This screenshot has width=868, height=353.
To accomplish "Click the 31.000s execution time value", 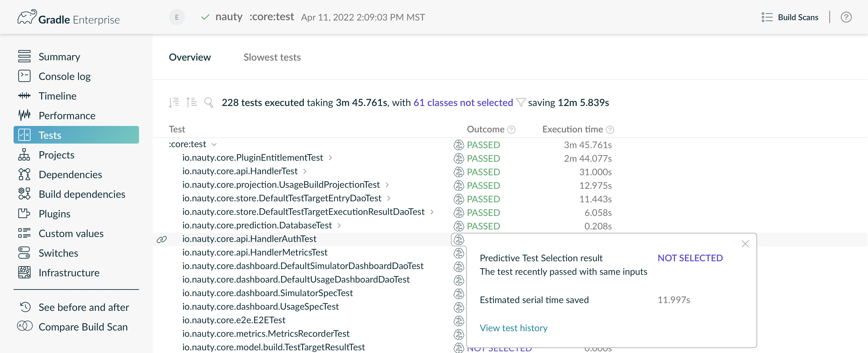I will (x=595, y=172).
